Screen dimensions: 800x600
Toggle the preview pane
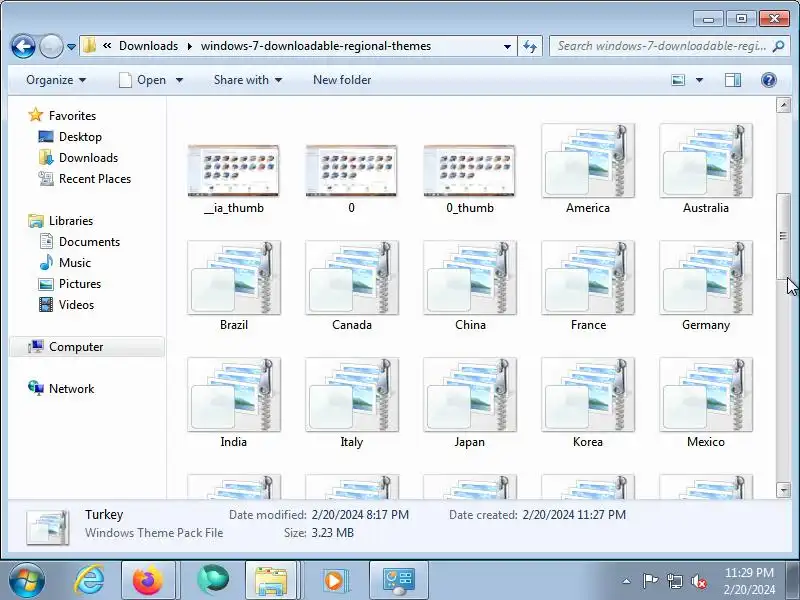point(733,80)
